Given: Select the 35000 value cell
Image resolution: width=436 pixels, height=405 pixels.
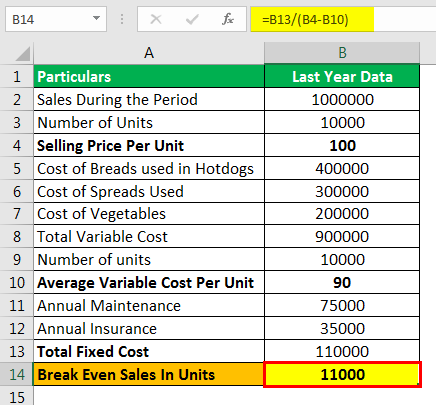Looking at the screenshot, I should (342, 328).
